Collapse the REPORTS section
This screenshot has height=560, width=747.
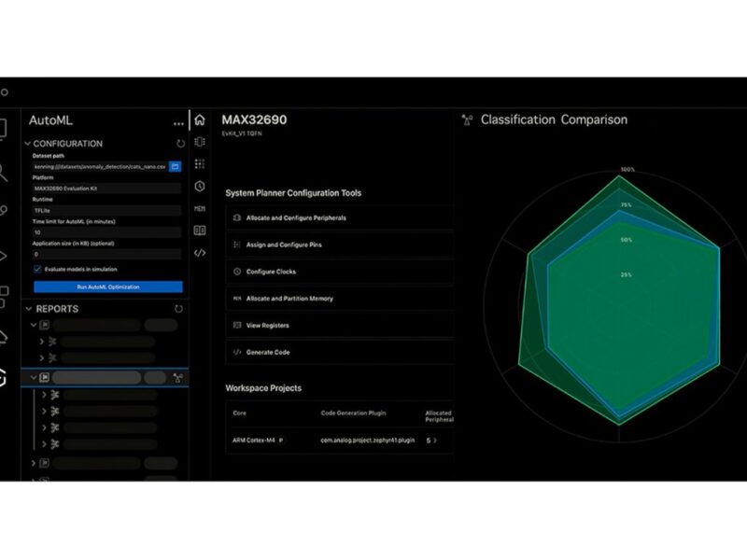point(29,308)
